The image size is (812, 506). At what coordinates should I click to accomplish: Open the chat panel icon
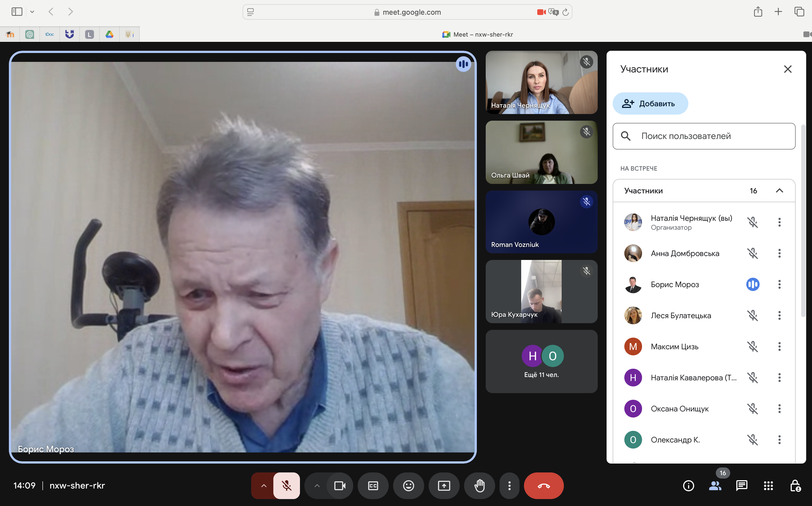coord(741,485)
